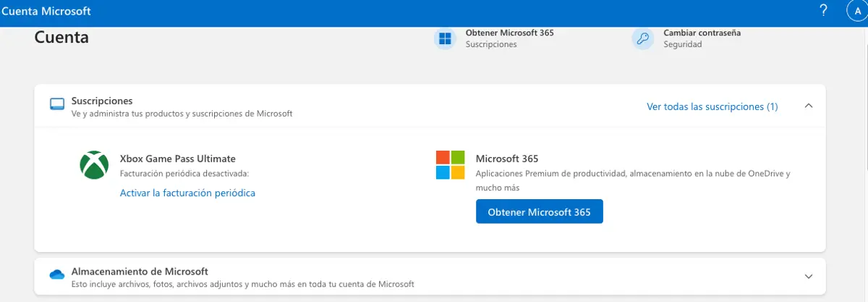Click the Xbox logo icon

[x=94, y=165]
